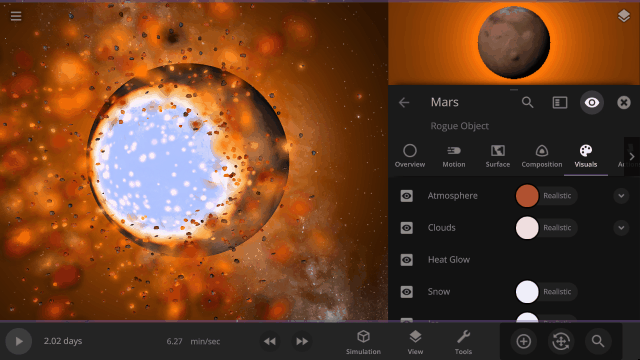Toggle the panel layout icon beside search
The image size is (640, 360).
tap(560, 102)
